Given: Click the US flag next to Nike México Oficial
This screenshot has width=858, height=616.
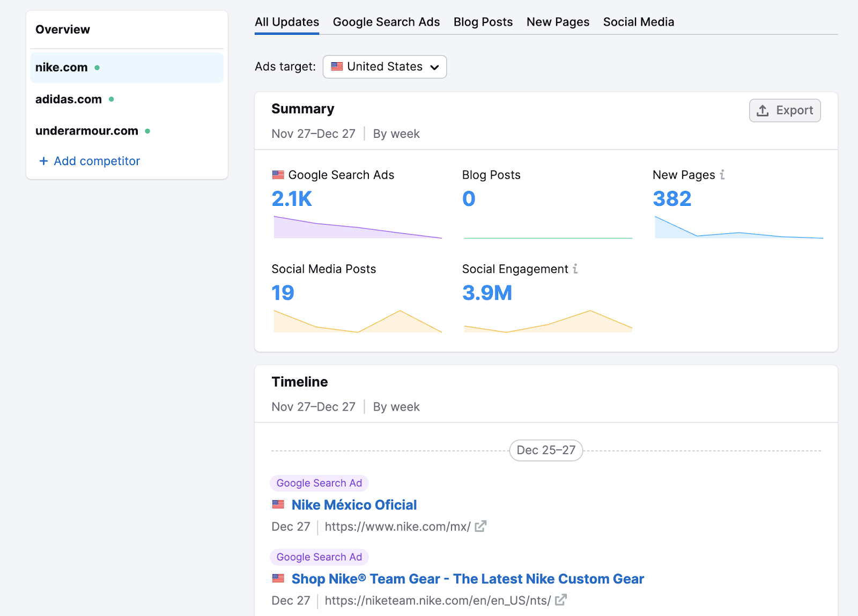Looking at the screenshot, I should coord(278,504).
